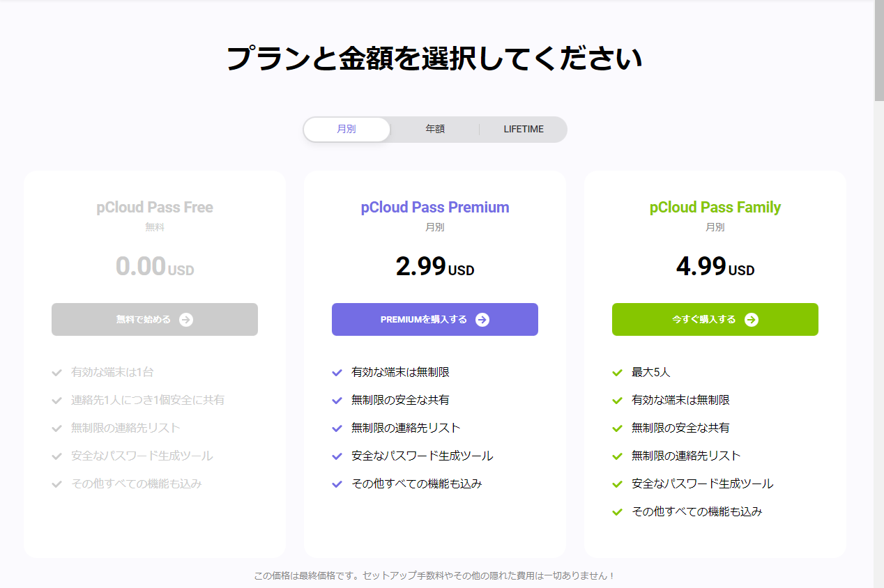Click purple checkmark beside 無制限の安全な共有

pyautogui.click(x=337, y=401)
